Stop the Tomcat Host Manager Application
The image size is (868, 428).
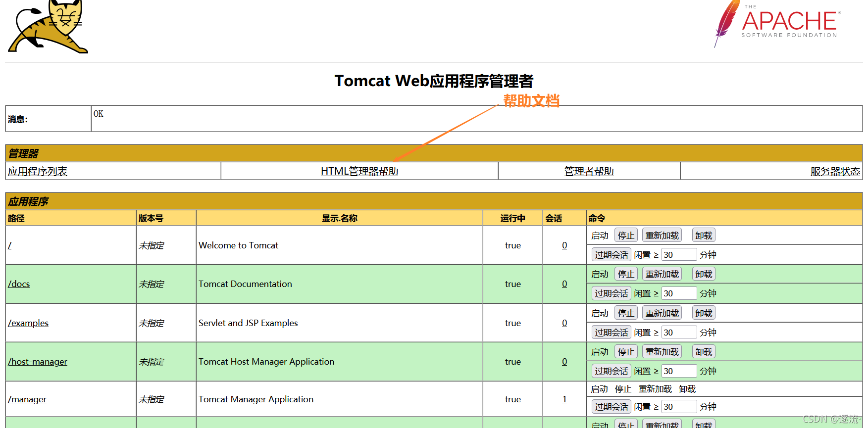tap(626, 352)
